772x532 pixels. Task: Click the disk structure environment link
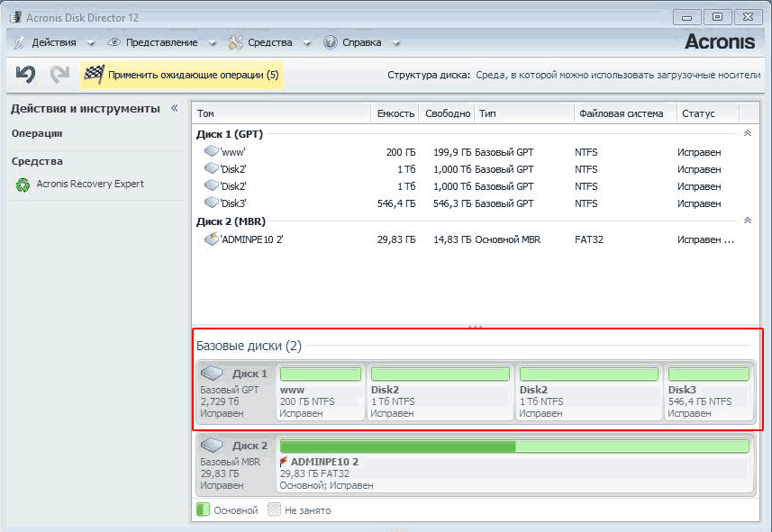pyautogui.click(x=618, y=75)
